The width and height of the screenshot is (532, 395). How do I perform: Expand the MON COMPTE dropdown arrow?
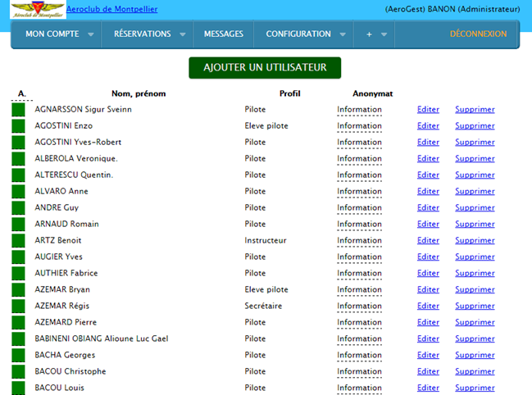(90, 34)
